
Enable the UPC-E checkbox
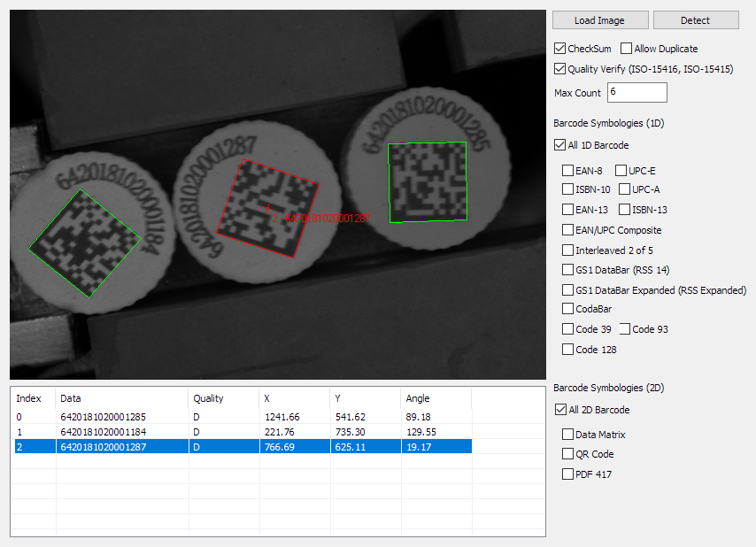point(621,171)
